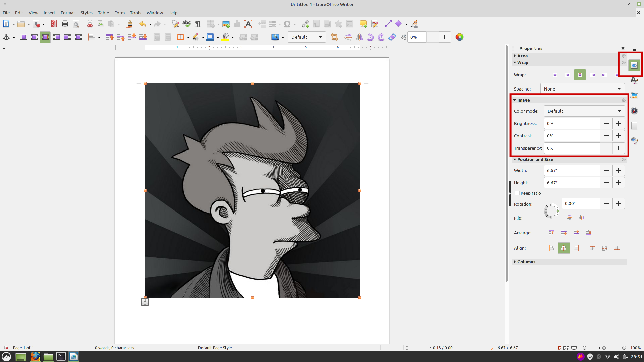Open the Format menu
This screenshot has height=362, width=644.
[x=68, y=13]
